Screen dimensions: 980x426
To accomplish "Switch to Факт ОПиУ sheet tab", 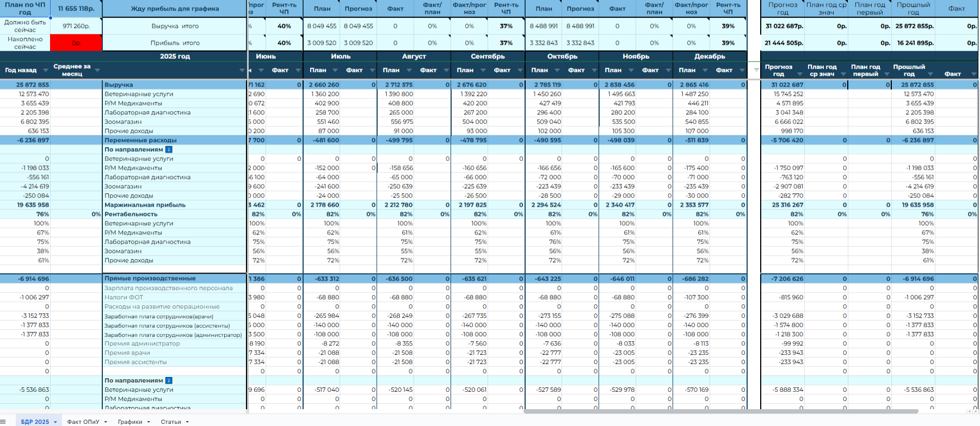I will click(83, 422).
